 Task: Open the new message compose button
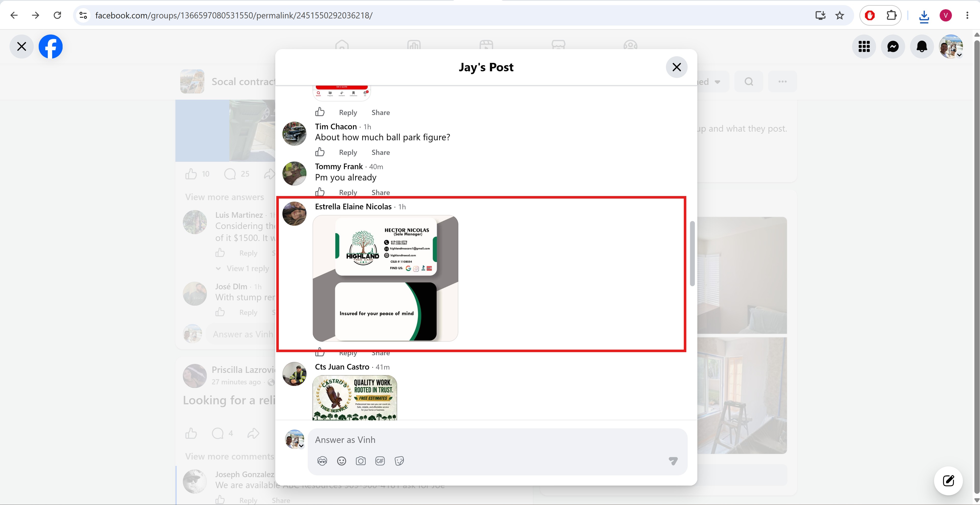point(948,481)
